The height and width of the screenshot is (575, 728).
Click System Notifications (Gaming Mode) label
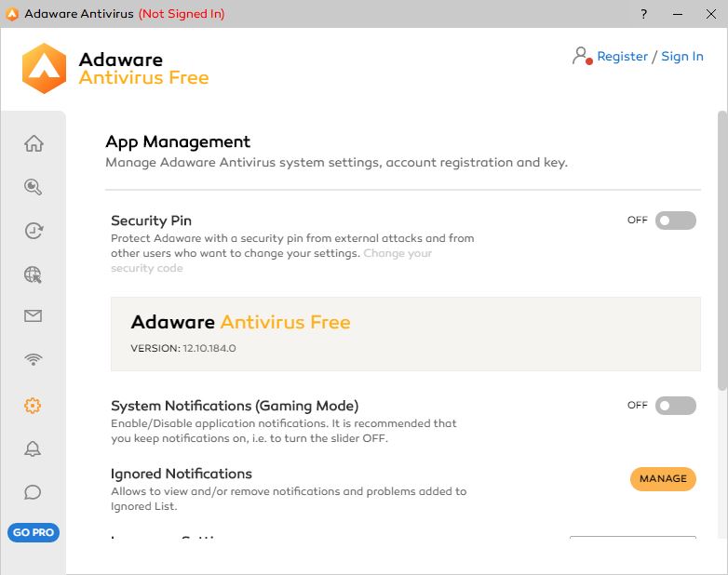pyautogui.click(x=235, y=406)
